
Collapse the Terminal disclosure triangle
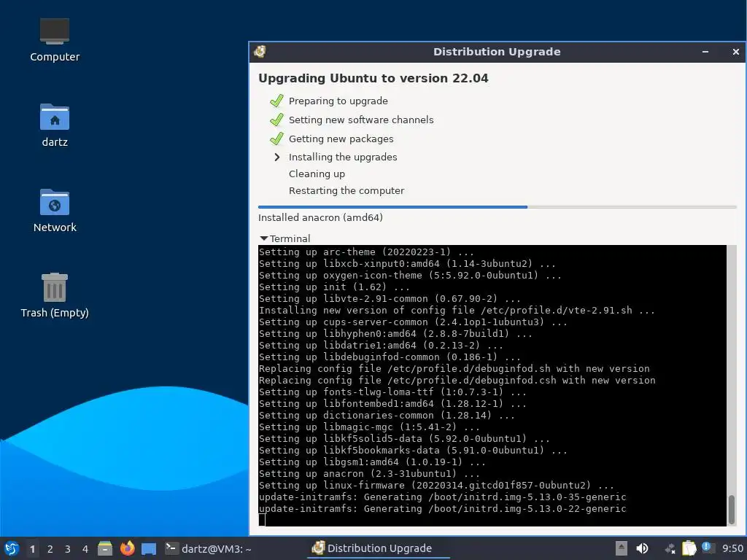(x=264, y=238)
